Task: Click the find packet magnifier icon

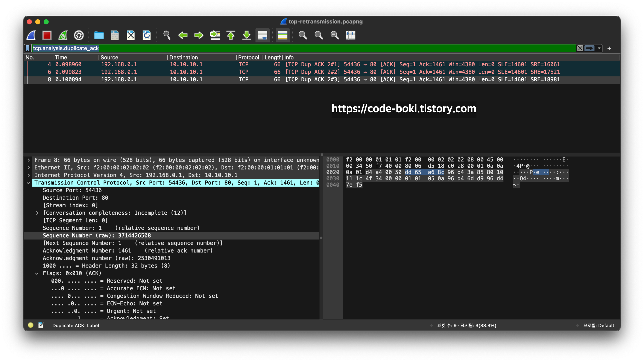Action: tap(167, 35)
